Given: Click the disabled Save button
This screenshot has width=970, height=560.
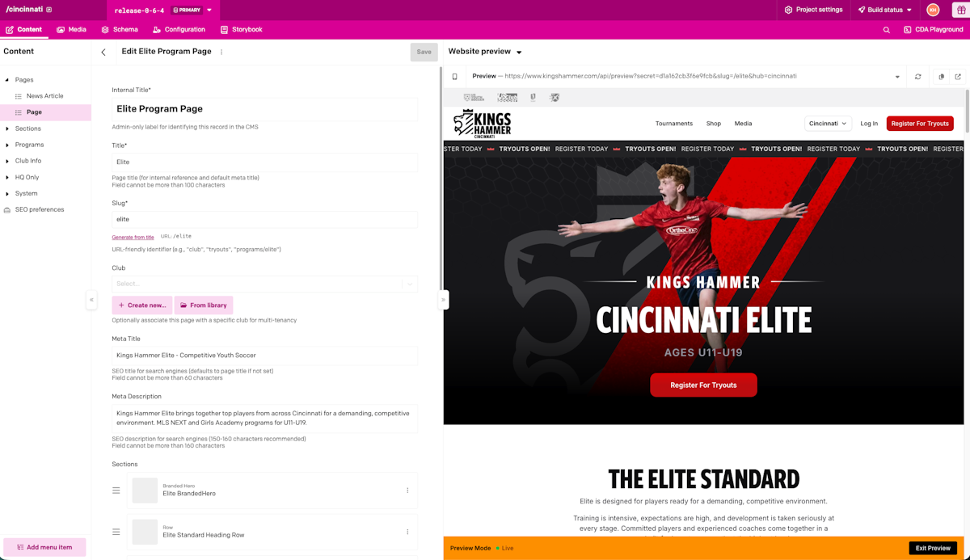Looking at the screenshot, I should point(424,52).
